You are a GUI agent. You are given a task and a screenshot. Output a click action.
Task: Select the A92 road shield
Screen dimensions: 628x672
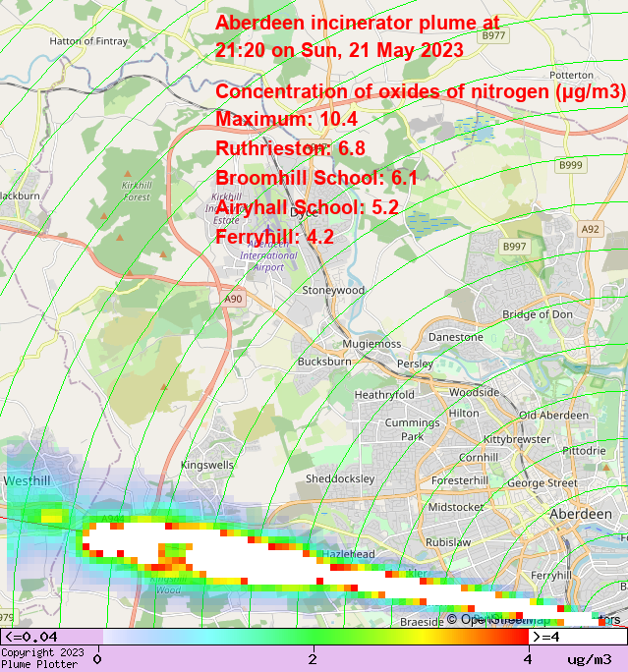tap(590, 229)
